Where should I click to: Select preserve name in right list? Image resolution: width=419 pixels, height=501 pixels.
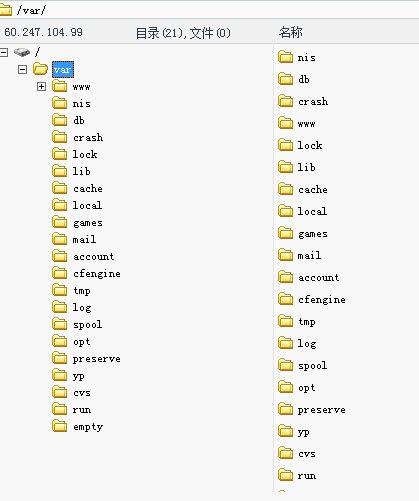pos(321,410)
